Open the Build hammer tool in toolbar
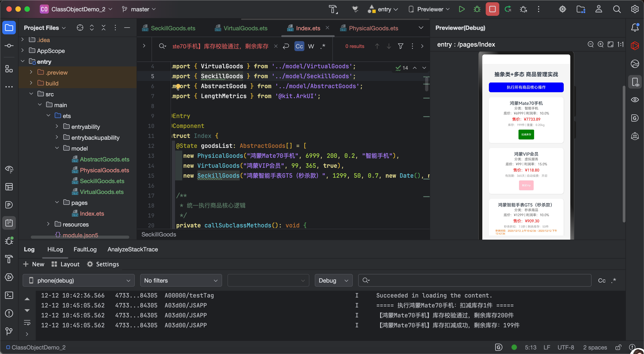The width and height of the screenshot is (644, 354). tap(332, 9)
